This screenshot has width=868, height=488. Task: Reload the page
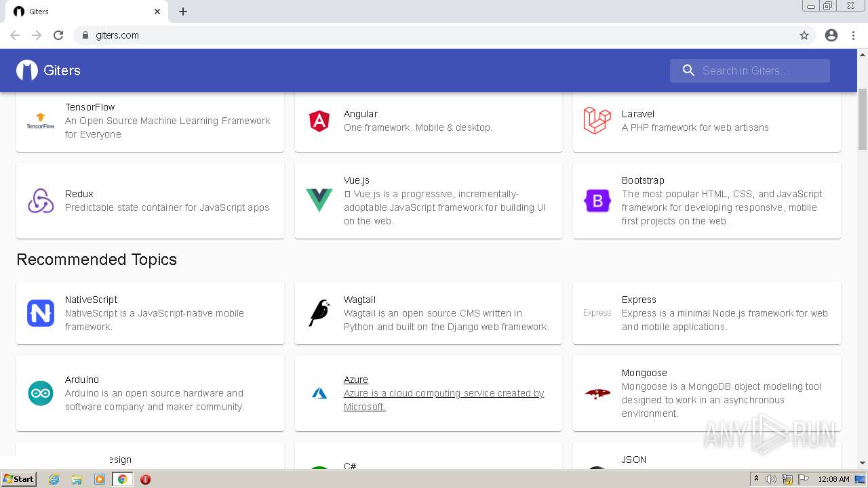(58, 35)
